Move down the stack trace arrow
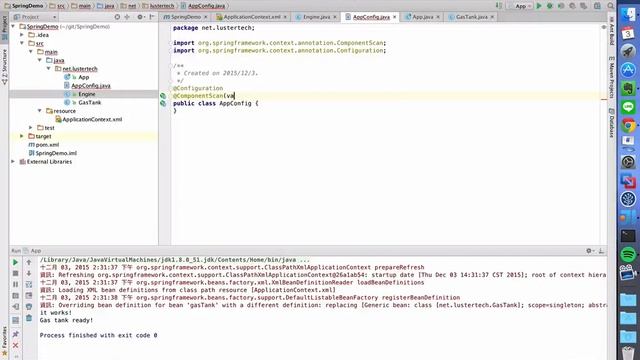The height and width of the screenshot is (360, 640). [29, 273]
